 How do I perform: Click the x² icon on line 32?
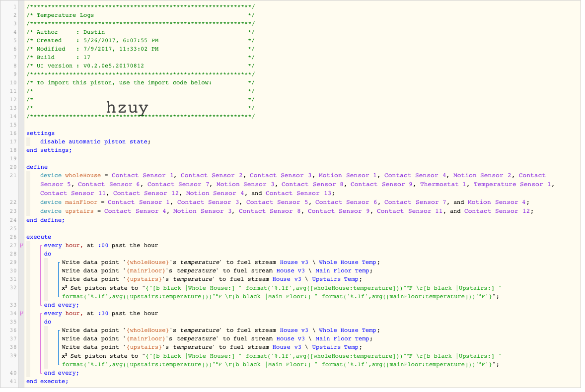65,288
